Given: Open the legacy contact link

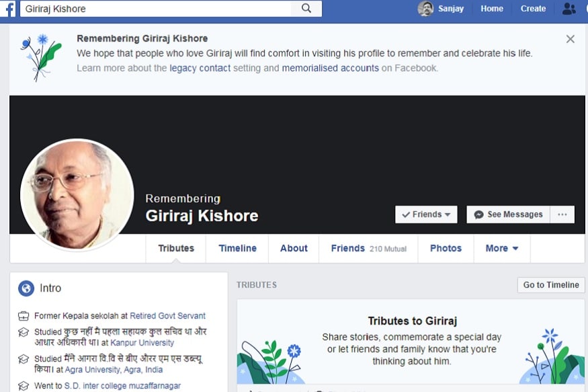Looking at the screenshot, I should 200,69.
